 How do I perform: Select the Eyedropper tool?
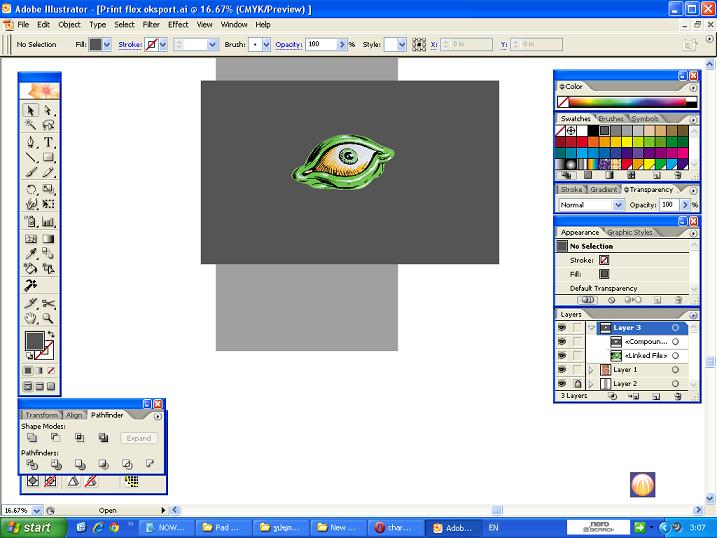(x=31, y=253)
